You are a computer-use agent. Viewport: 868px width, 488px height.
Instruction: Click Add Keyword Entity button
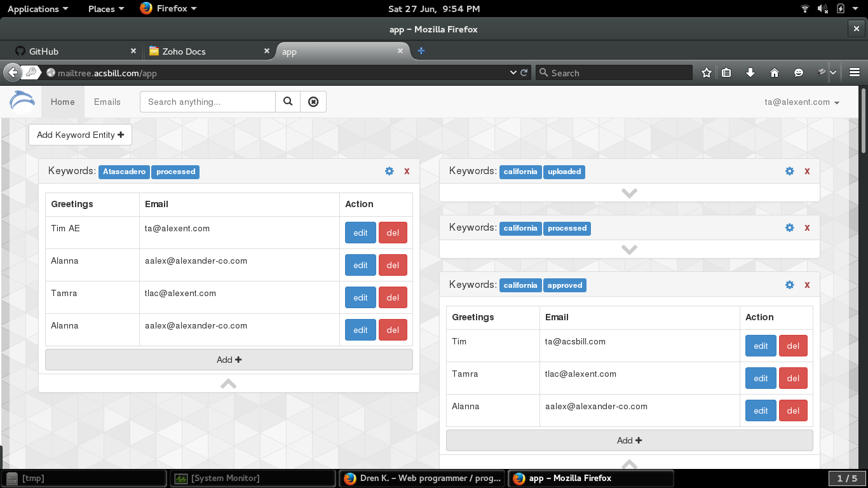80,135
